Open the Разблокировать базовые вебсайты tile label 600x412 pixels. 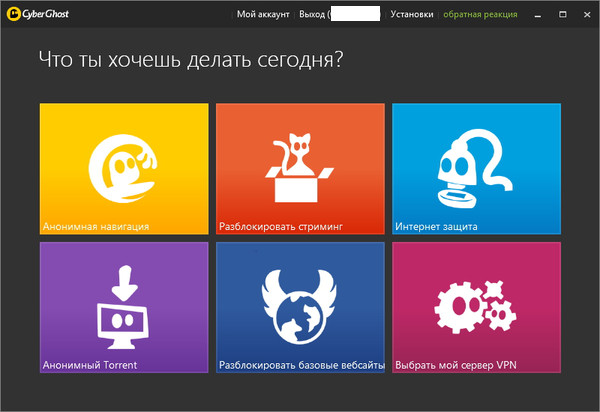click(x=301, y=365)
